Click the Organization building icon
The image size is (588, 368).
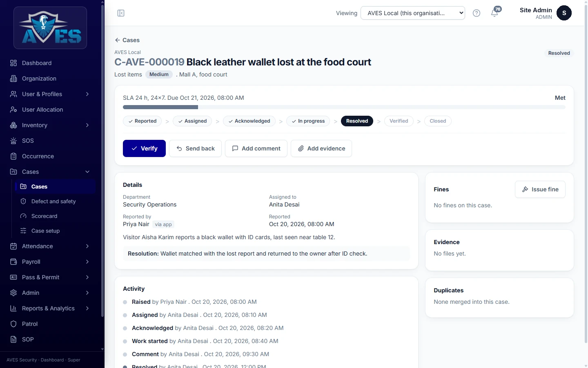pyautogui.click(x=13, y=79)
